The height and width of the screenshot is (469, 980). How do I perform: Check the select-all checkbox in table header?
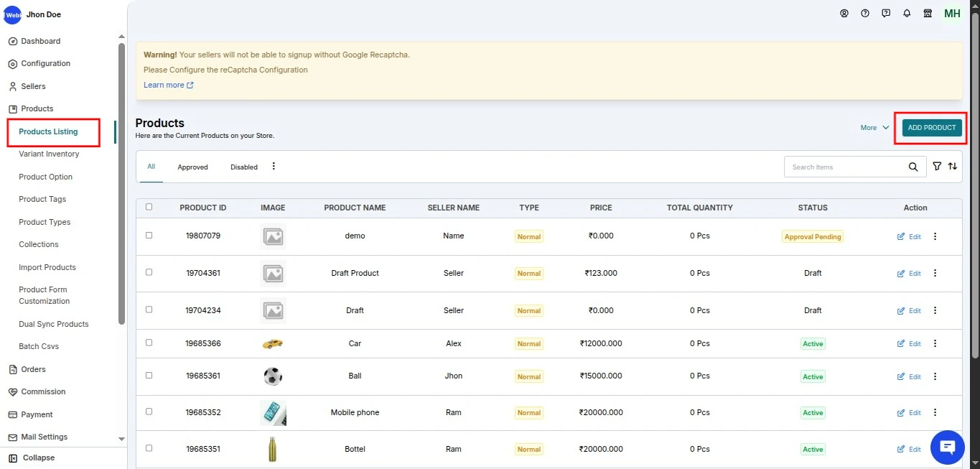point(149,207)
